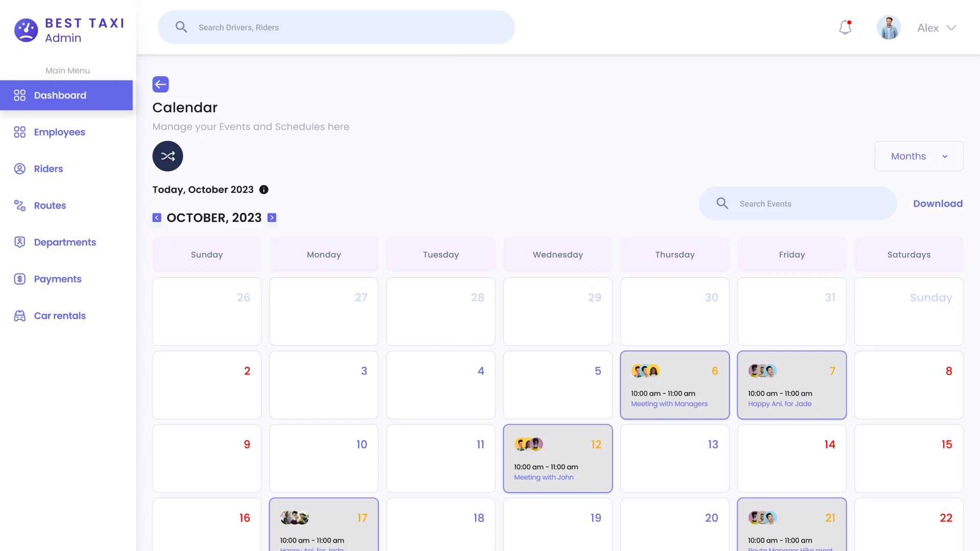980x551 pixels.
Task: Select Riders in the sidebar
Action: pos(48,168)
